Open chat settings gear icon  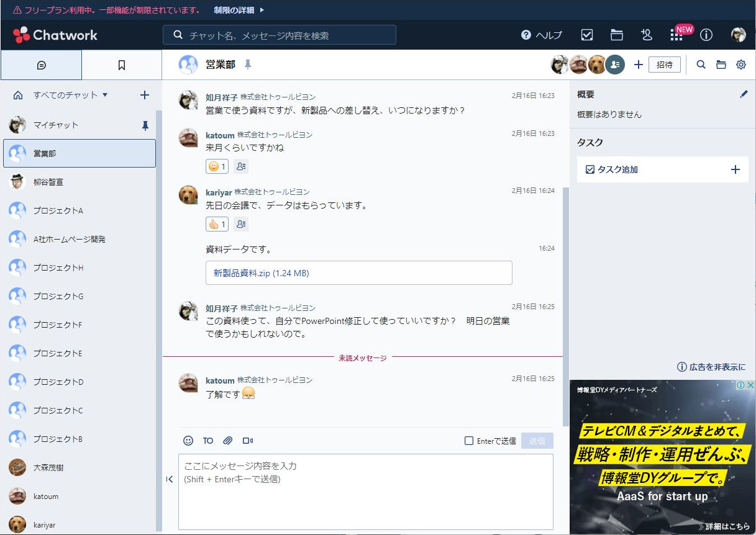point(740,65)
